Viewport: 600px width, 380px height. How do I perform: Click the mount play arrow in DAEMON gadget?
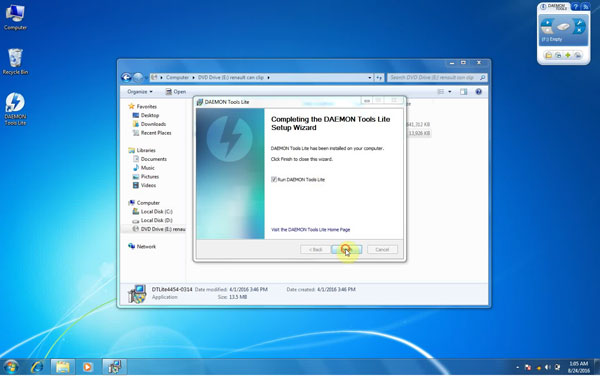click(x=547, y=23)
